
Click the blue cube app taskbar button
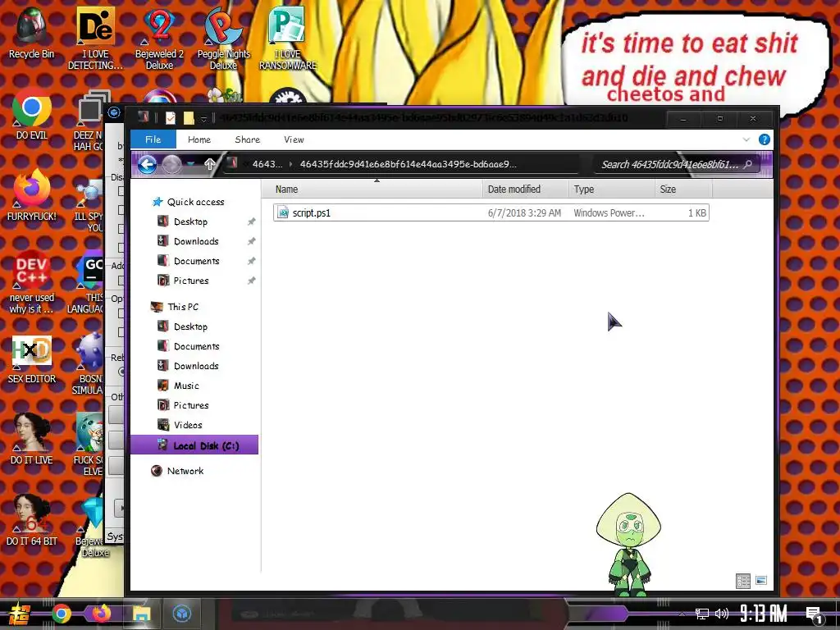182,613
